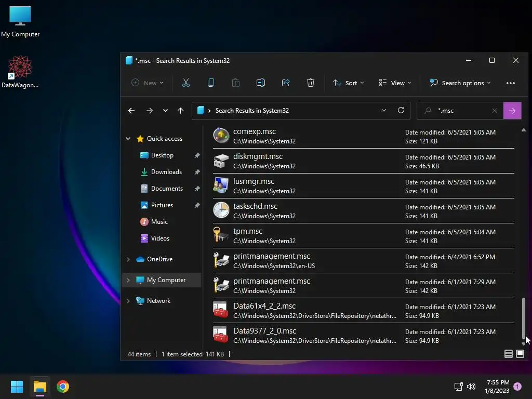The image size is (532, 399).
Task: Click the Cut scissors icon in toolbar
Action: click(x=185, y=83)
